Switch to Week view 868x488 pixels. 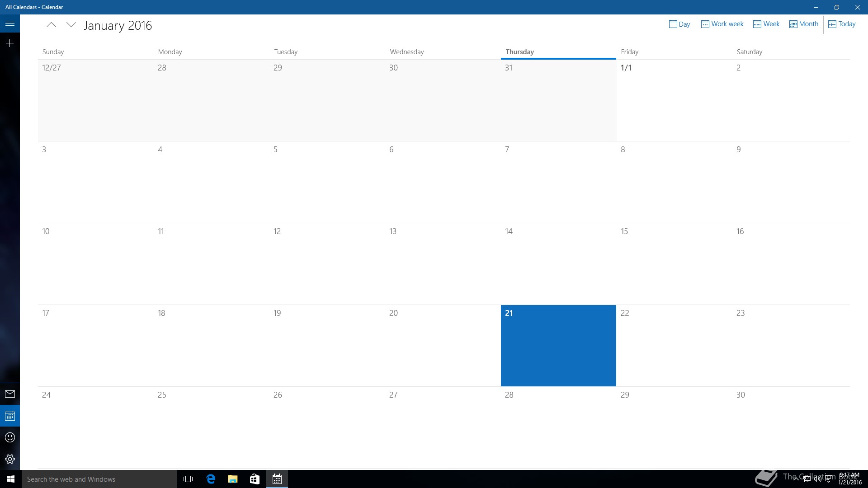pos(766,24)
